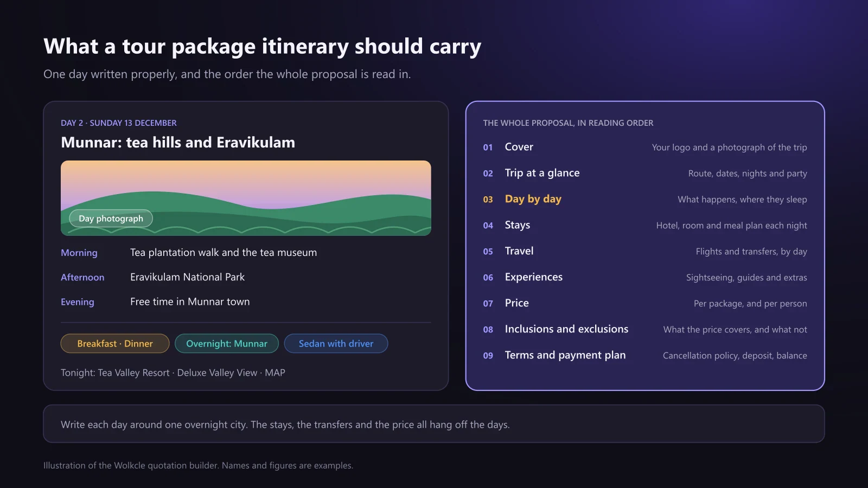This screenshot has height=488, width=868.
Task: Click the Wolkcle quotation builder footnote
Action: coord(198,466)
